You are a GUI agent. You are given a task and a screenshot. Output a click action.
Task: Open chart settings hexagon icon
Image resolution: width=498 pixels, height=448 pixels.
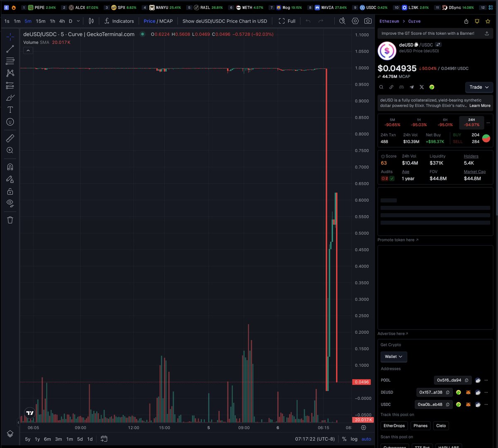355,21
